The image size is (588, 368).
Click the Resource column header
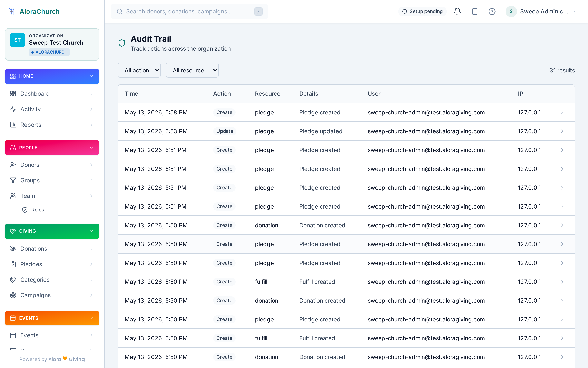point(267,94)
